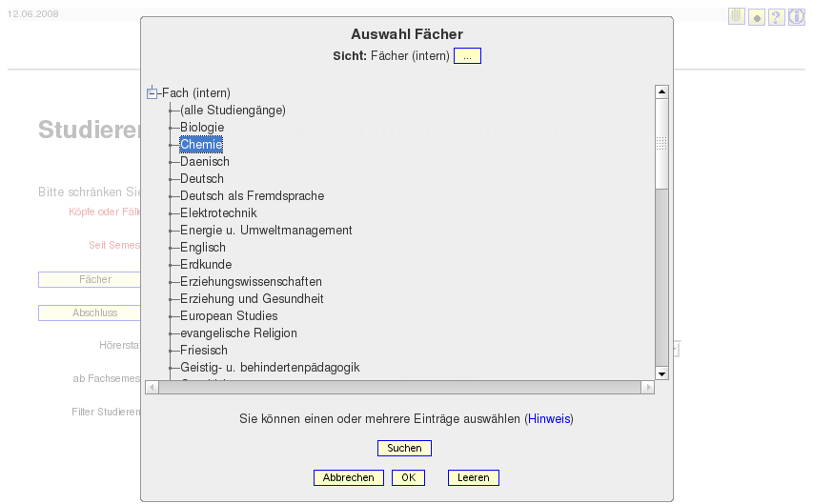Open the Sicht selector '...' button
This screenshot has width=813, height=504.
tap(467, 56)
